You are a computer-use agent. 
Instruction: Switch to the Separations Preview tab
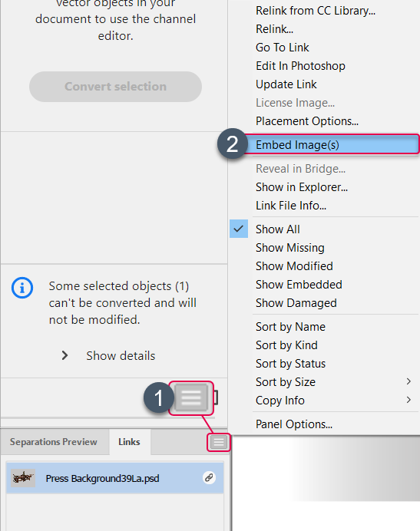tap(54, 442)
